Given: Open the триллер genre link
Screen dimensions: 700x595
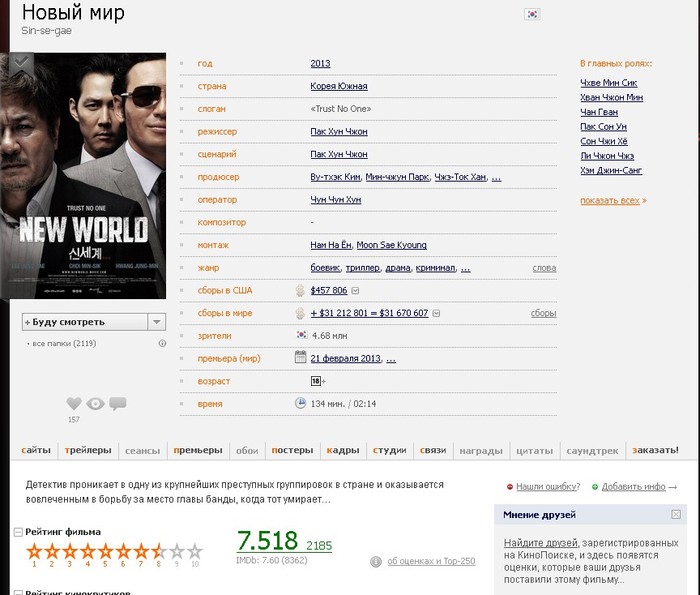Looking at the screenshot, I should click(362, 268).
